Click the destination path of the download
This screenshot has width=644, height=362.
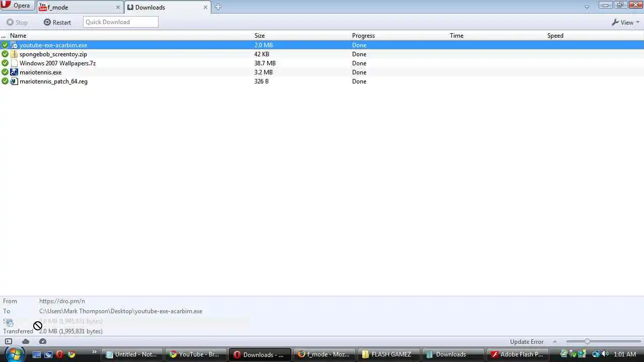121,311
